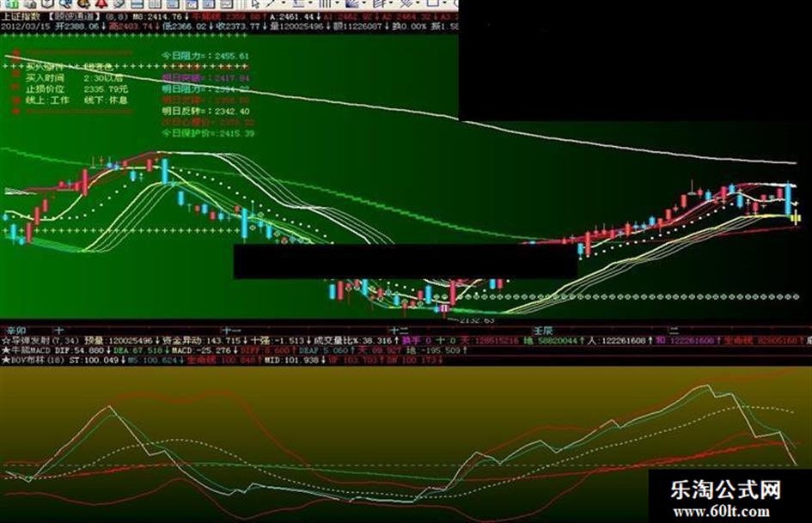
Task: Open dropdown beside the line drawing tool
Action: tap(284, 3)
